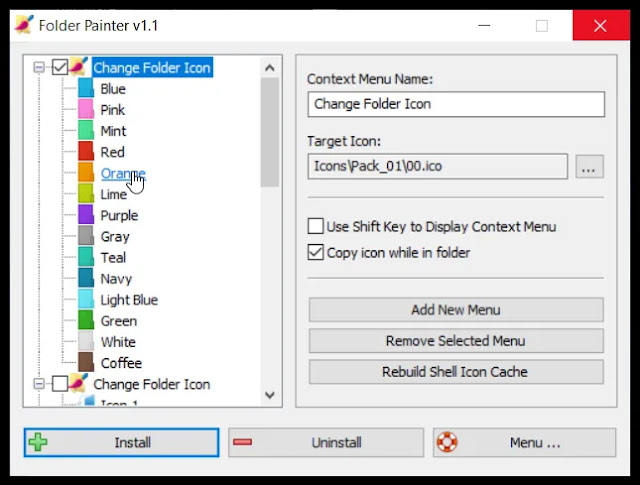640x485 pixels.
Task: Click the Context Menu Name input field
Action: coord(456,104)
